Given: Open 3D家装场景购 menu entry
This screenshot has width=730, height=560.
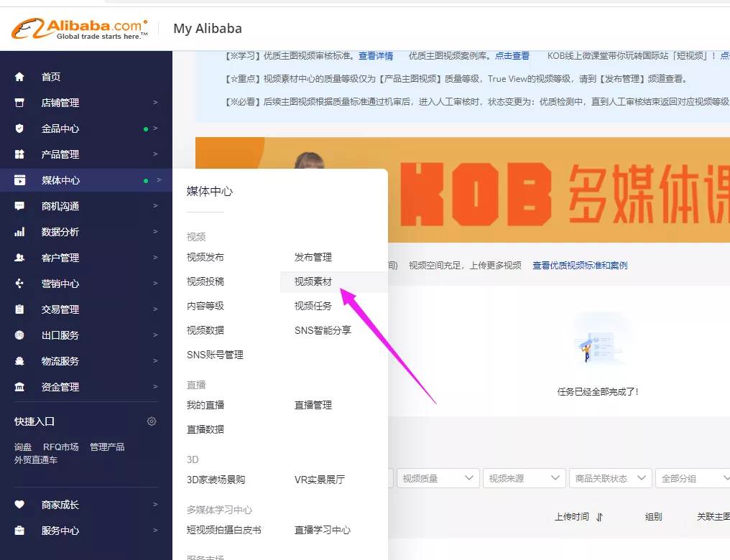Looking at the screenshot, I should click(216, 480).
